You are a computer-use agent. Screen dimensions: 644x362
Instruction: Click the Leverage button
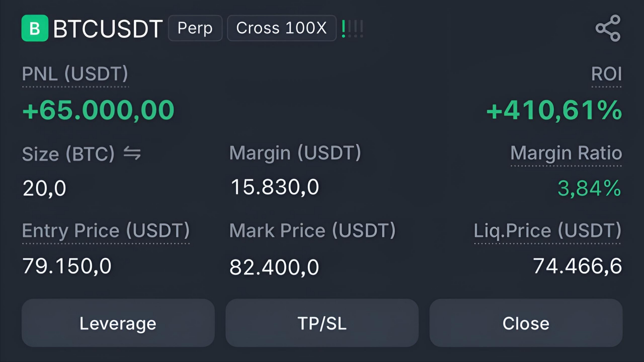(118, 323)
